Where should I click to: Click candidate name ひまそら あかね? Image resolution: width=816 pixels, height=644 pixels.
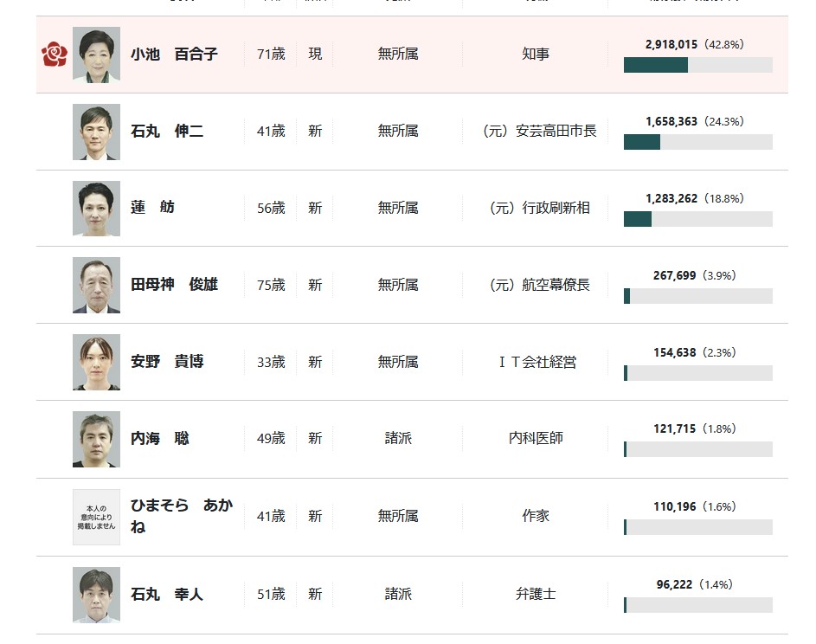point(181,516)
